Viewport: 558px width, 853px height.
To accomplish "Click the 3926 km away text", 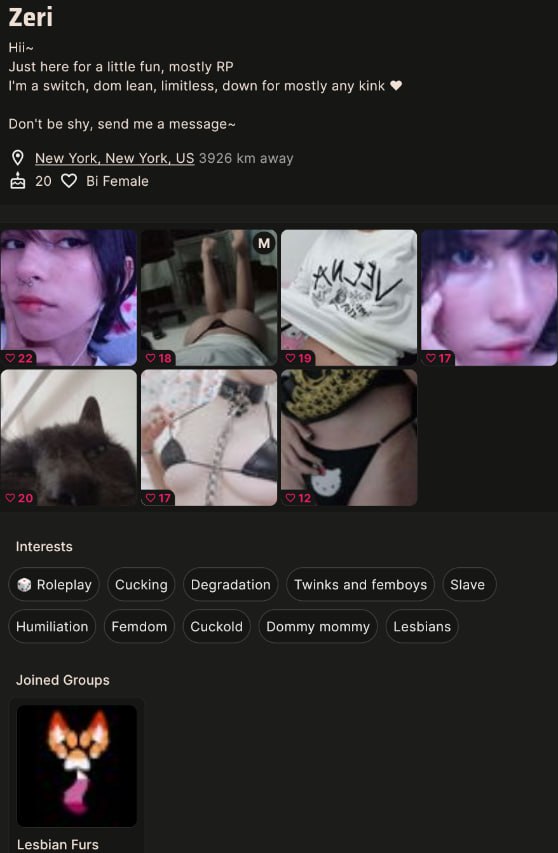I will (246, 158).
